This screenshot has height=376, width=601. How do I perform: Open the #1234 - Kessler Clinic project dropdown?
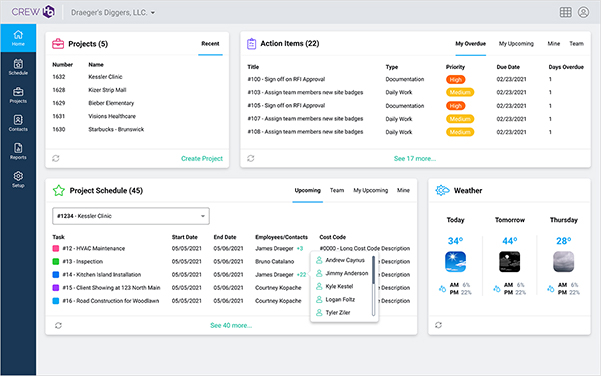[131, 216]
